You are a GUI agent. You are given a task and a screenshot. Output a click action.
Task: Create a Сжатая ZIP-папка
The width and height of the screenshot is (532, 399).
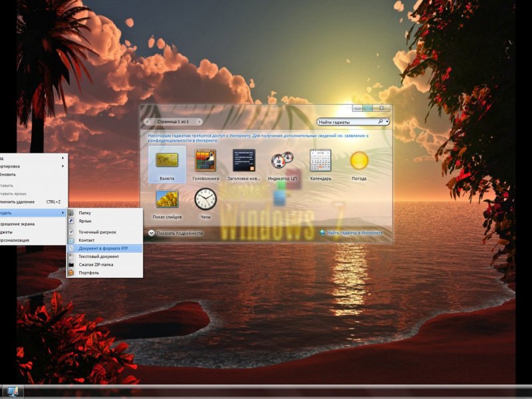105,265
